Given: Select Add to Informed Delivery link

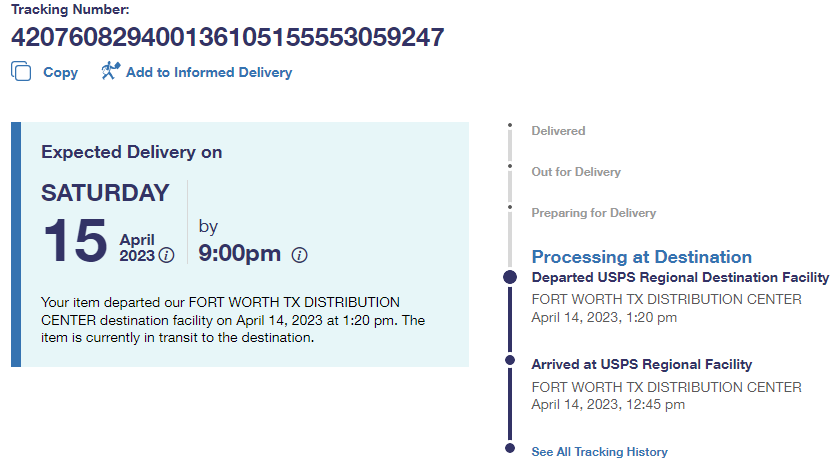Looking at the screenshot, I should [x=208, y=72].
